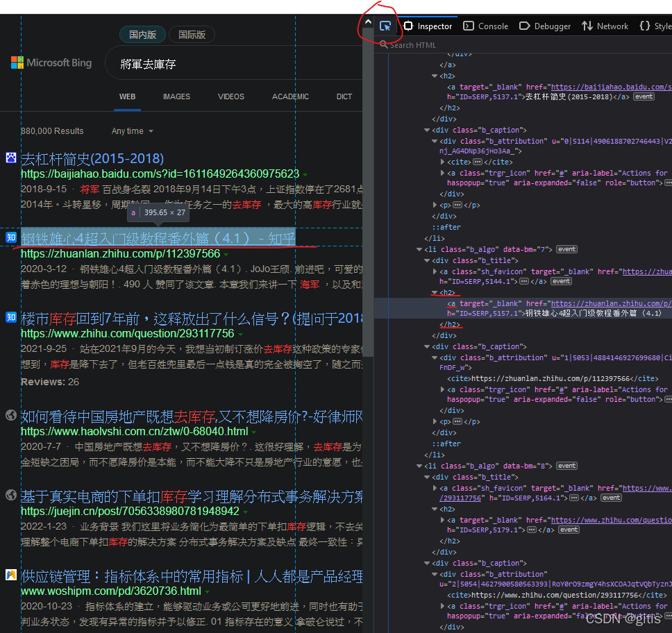Open dropdown arrow after zhihu.com/question URL
The height and width of the screenshot is (633, 672).
tap(240, 335)
